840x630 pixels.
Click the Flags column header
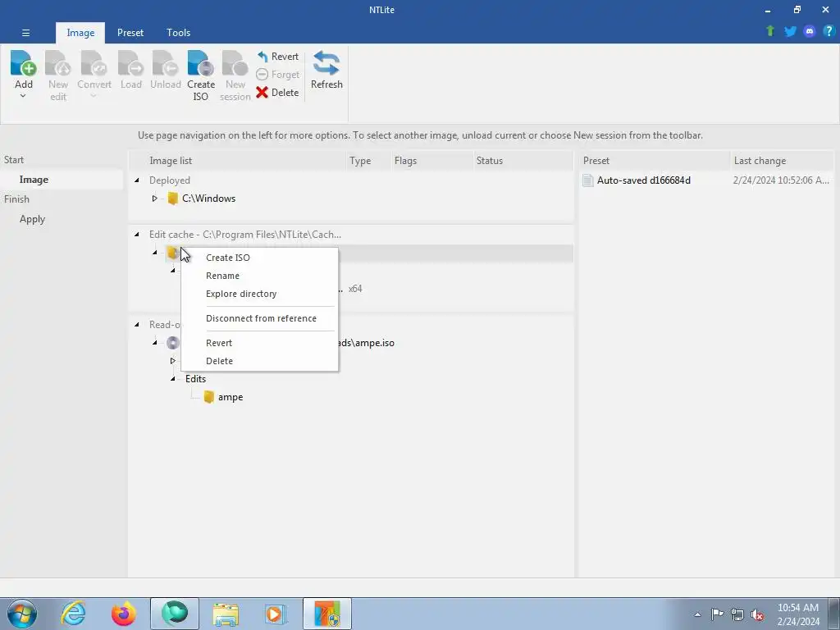point(405,161)
